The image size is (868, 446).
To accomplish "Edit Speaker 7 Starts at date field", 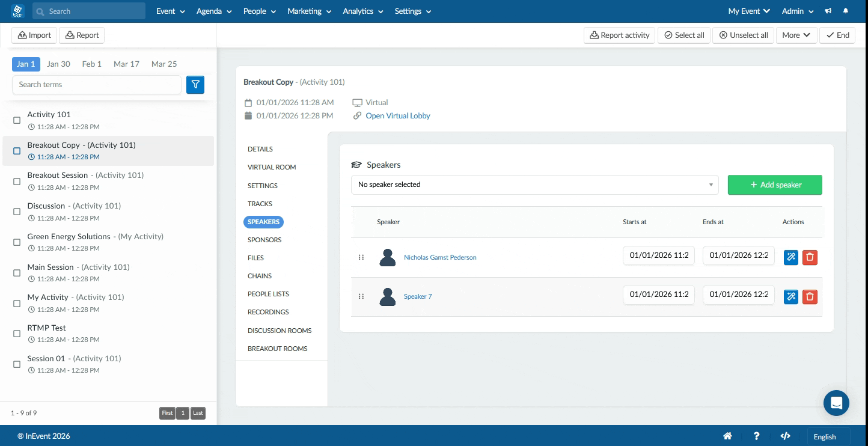I will (x=659, y=295).
